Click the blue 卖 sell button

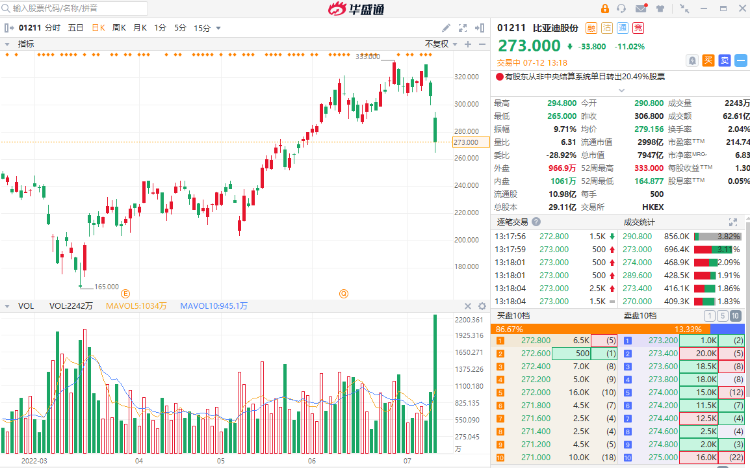click(x=725, y=60)
